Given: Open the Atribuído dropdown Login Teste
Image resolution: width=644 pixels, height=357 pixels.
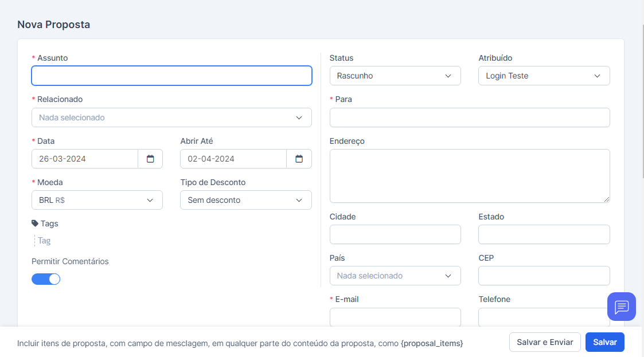Looking at the screenshot, I should 544,76.
